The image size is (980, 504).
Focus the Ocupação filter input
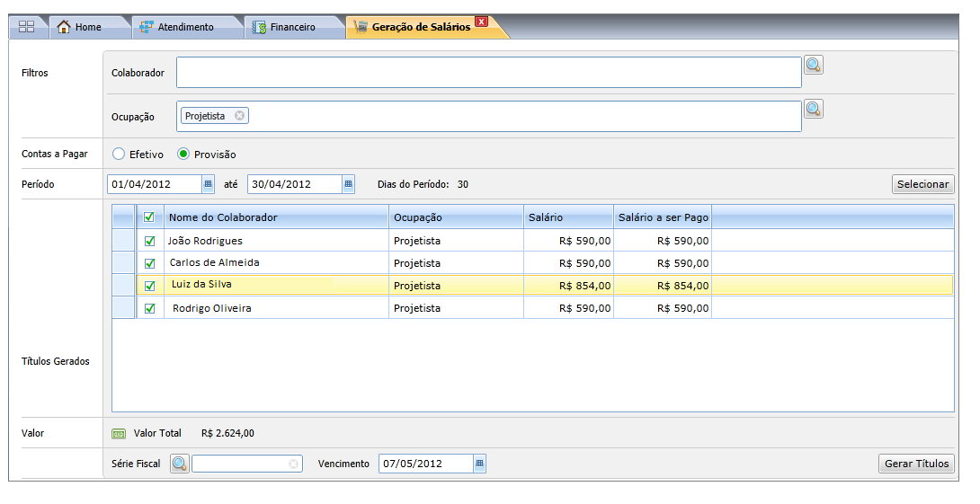[489, 116]
